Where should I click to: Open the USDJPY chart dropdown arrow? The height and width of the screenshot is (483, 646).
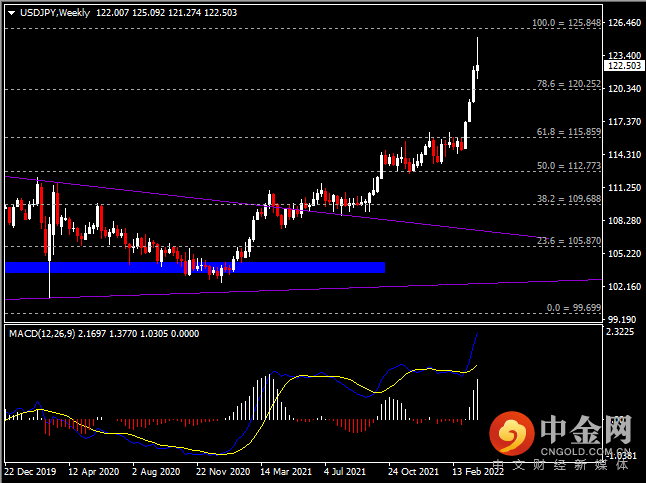point(12,13)
